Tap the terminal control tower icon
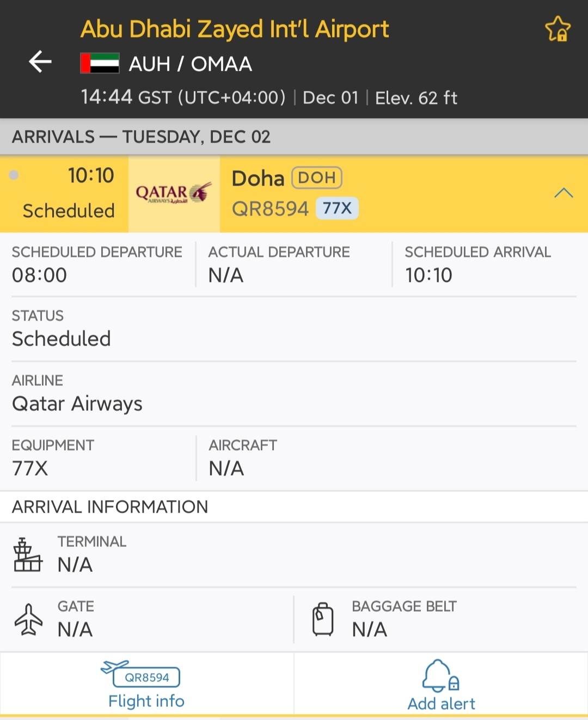This screenshot has height=720, width=588. 28,555
